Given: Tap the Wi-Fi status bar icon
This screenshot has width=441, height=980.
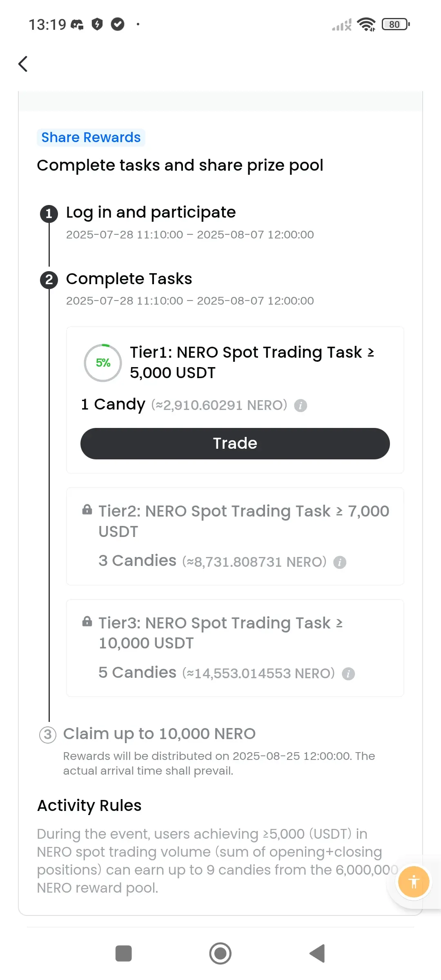Looking at the screenshot, I should coord(366,24).
